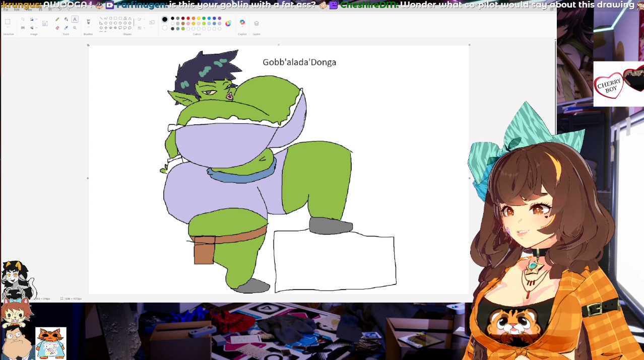The width and height of the screenshot is (644, 360).
Task: Click the Gobb'alada'Donga text on canvas
Action: (299, 62)
